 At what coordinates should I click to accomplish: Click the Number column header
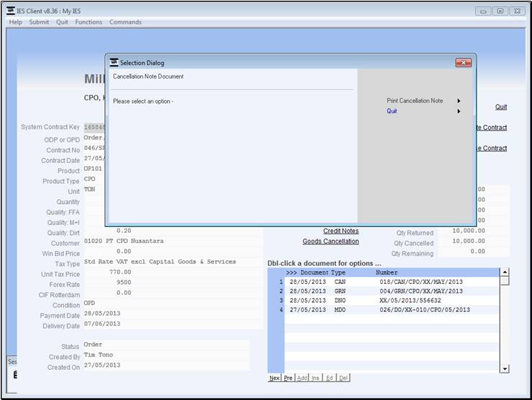click(x=387, y=272)
